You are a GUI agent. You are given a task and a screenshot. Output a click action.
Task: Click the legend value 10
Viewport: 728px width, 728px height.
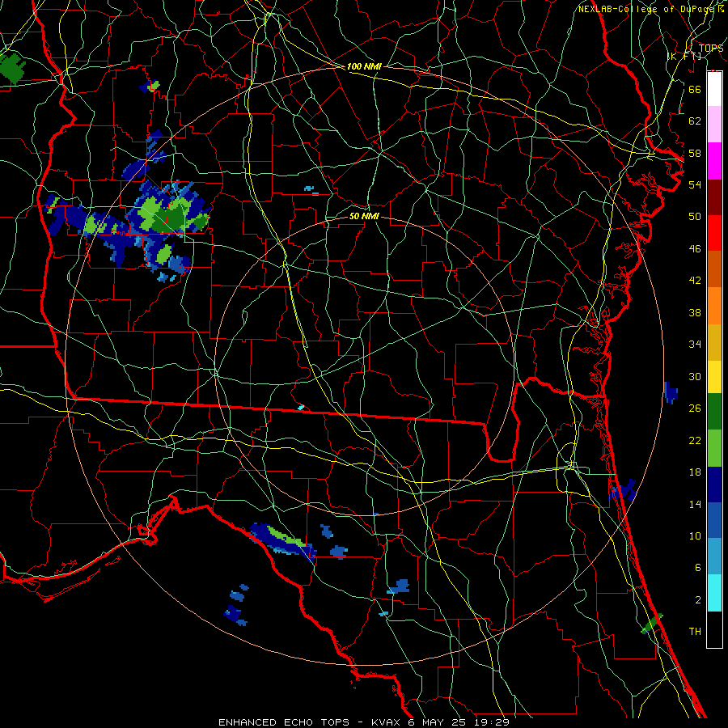click(x=695, y=536)
